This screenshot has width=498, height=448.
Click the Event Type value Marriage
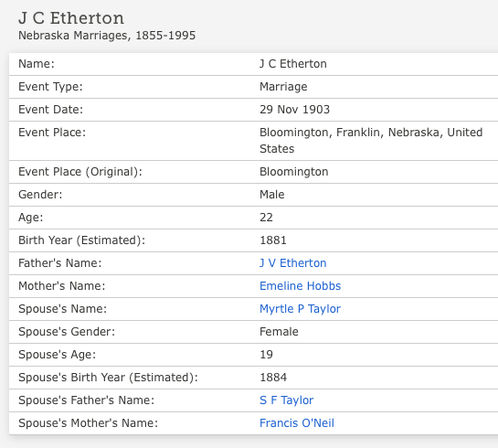tap(283, 87)
